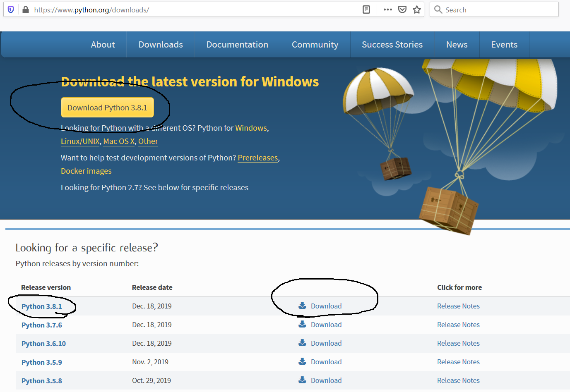The image size is (570, 392).
Task: Click Download text link for Python 3.7.6
Action: [326, 325]
